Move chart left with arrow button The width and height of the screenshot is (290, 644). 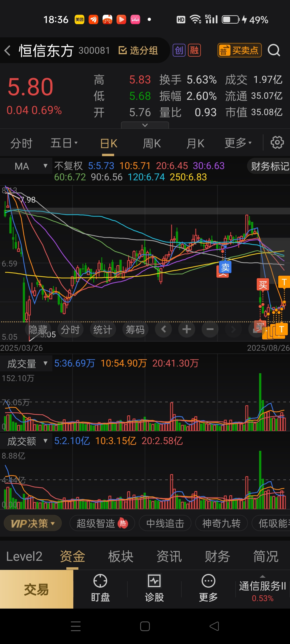coord(164,329)
